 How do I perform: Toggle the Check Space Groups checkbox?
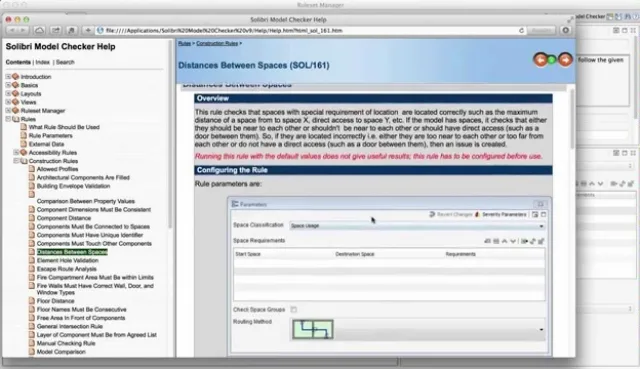click(293, 309)
